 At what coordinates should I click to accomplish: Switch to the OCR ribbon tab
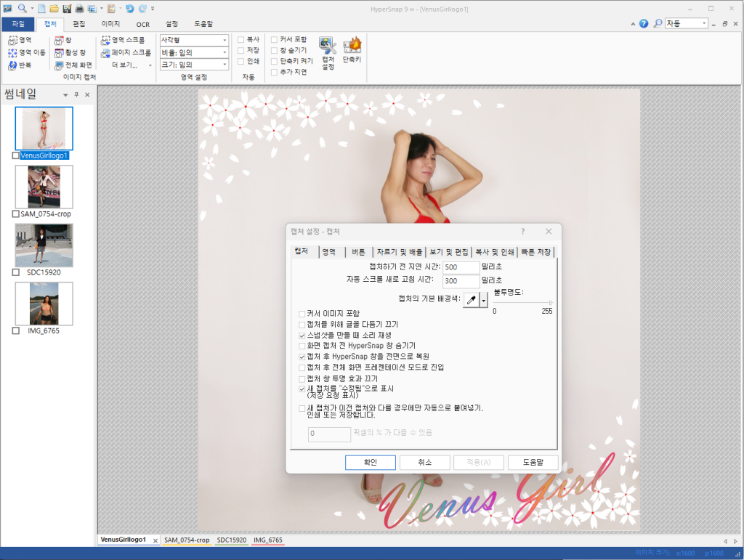click(x=143, y=24)
